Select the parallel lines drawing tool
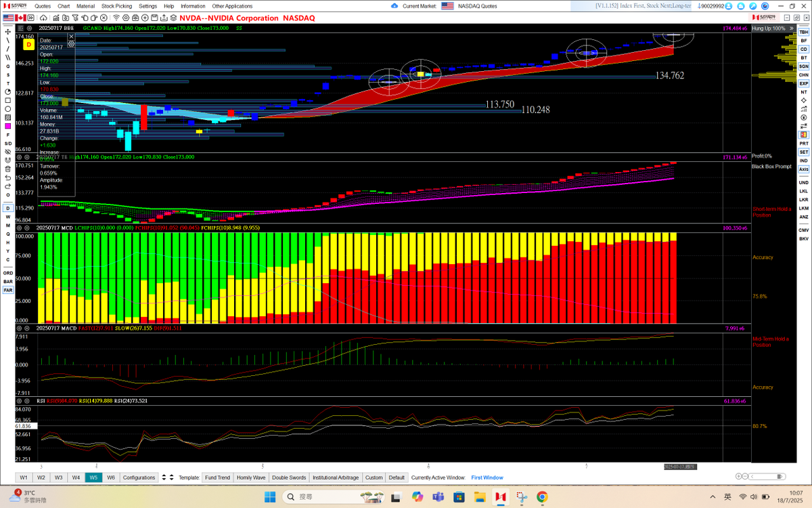Screen dimensions: 812x508 [8, 58]
